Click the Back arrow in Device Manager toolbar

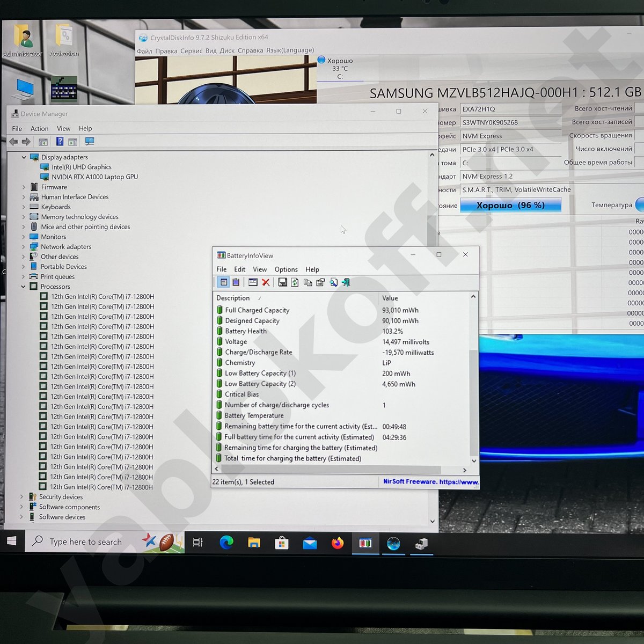pyautogui.click(x=13, y=142)
